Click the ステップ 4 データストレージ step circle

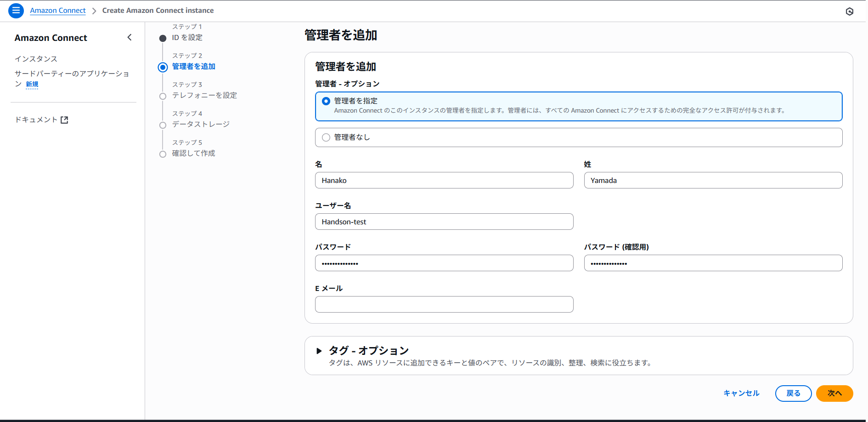(163, 125)
